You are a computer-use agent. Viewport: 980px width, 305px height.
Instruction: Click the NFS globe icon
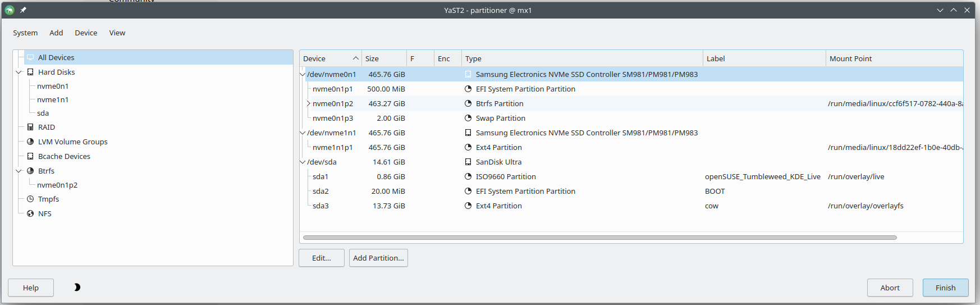(x=30, y=213)
